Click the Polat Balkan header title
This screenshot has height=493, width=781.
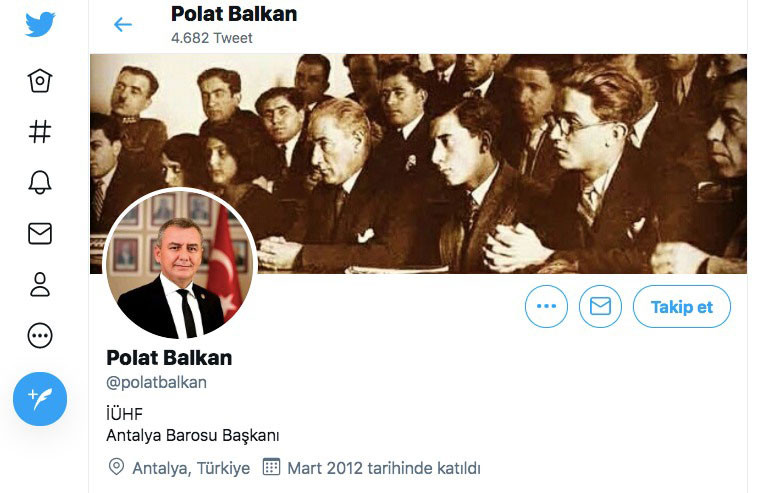pyautogui.click(x=234, y=14)
